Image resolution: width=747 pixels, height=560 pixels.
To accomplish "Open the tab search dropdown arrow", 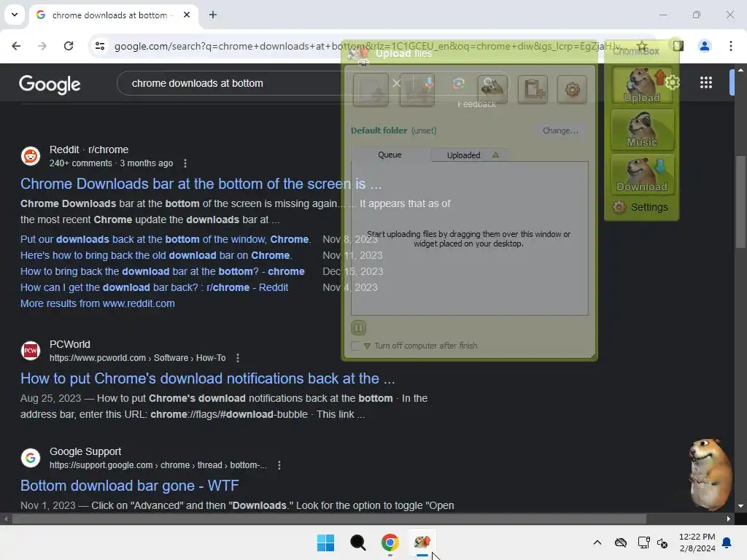I will [15, 15].
